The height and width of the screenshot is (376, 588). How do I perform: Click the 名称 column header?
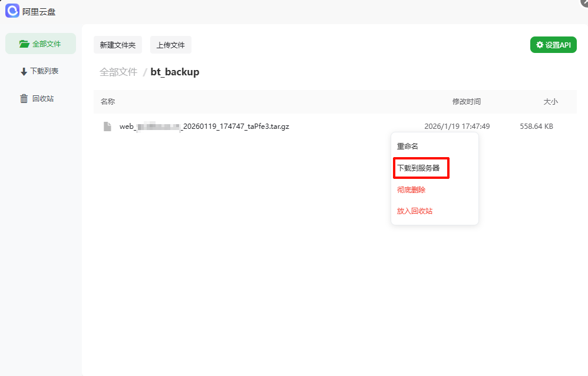[108, 102]
